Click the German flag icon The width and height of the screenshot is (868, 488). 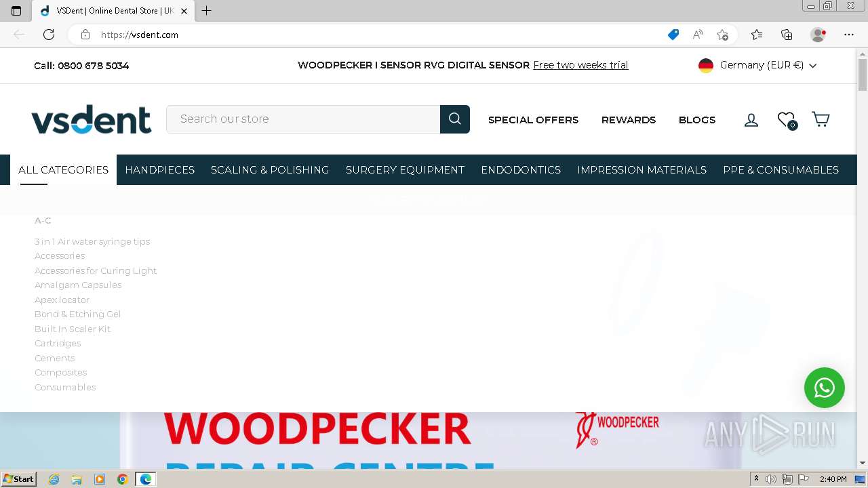706,66
